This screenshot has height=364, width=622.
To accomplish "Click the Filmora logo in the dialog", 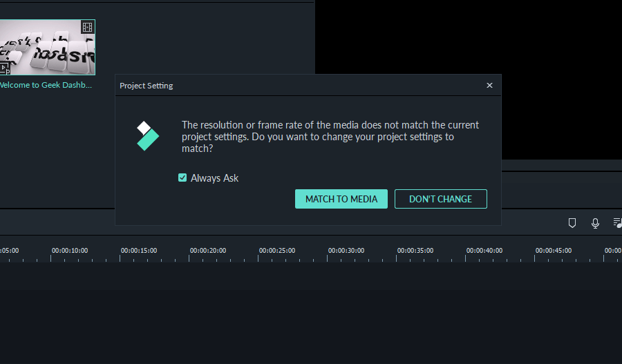I will 148,136.
